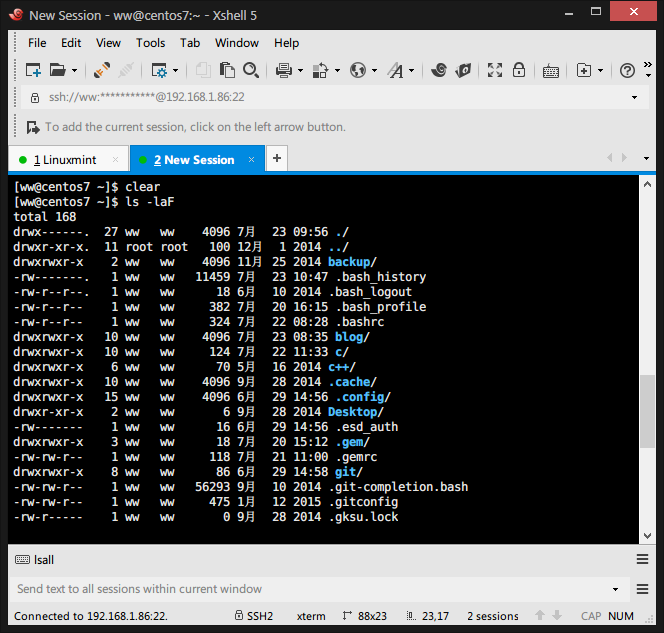664x633 pixels.
Task: Click the lsall quick command keyboard icon
Action: click(22, 560)
